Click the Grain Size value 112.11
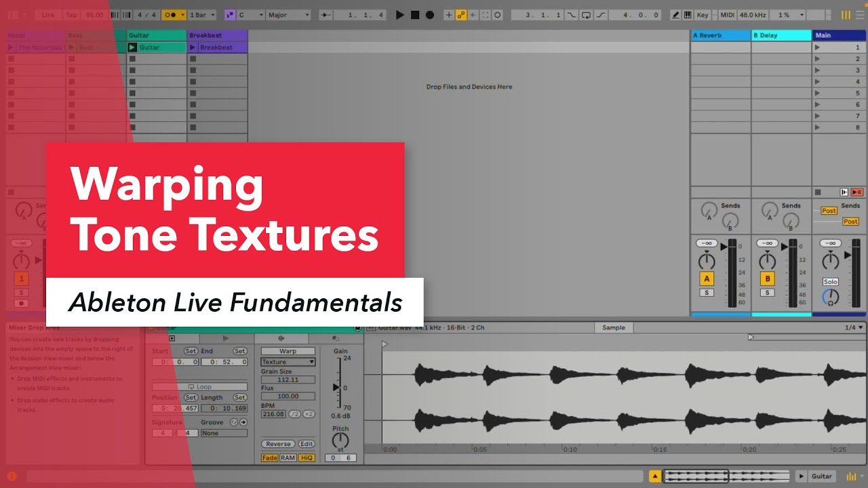 288,380
